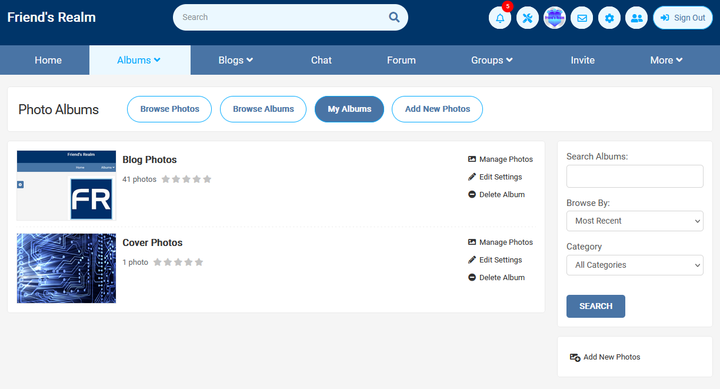The image size is (720, 389).
Task: Focus the Search Albums input field
Action: click(x=635, y=176)
